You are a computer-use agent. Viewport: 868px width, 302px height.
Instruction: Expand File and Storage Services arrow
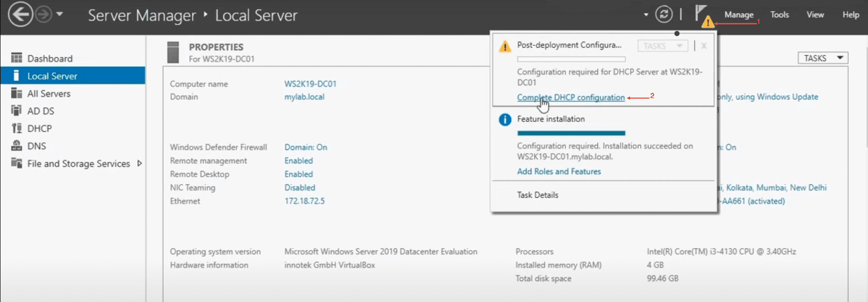coord(139,163)
